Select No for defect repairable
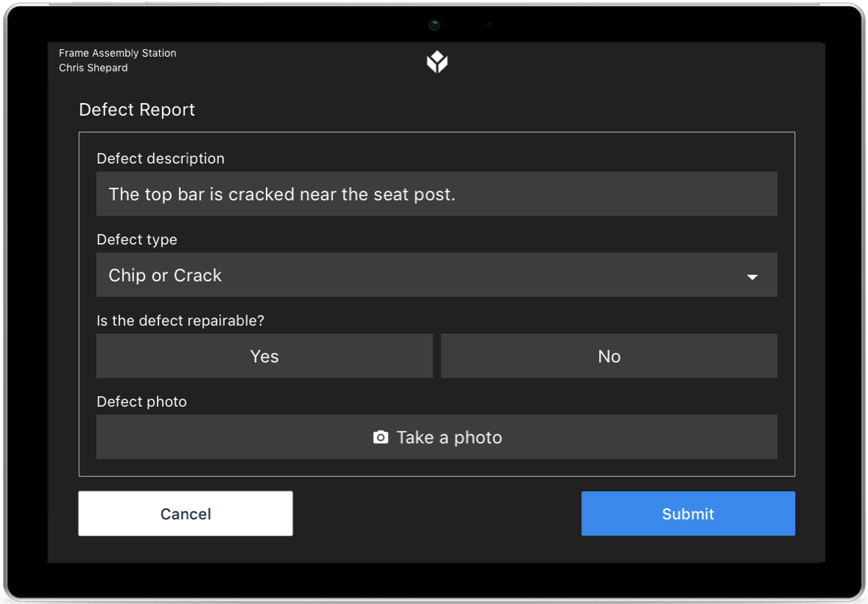Image resolution: width=868 pixels, height=604 pixels. tap(609, 356)
